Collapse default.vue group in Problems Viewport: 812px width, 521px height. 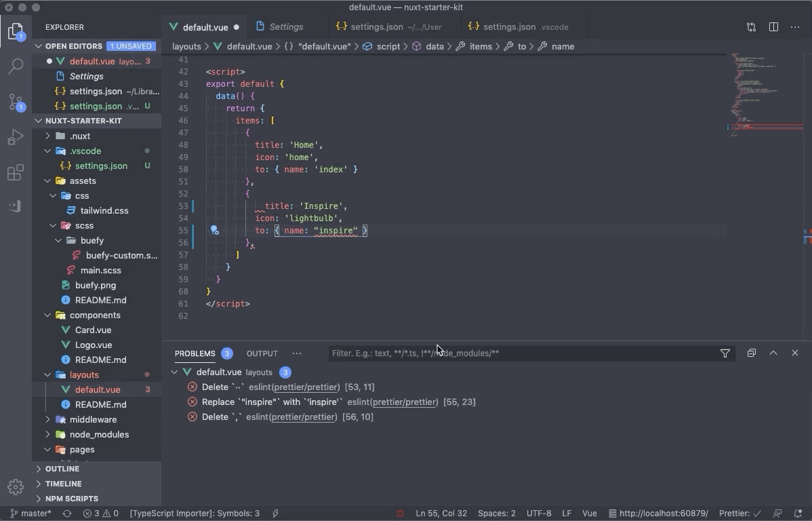pyautogui.click(x=174, y=372)
